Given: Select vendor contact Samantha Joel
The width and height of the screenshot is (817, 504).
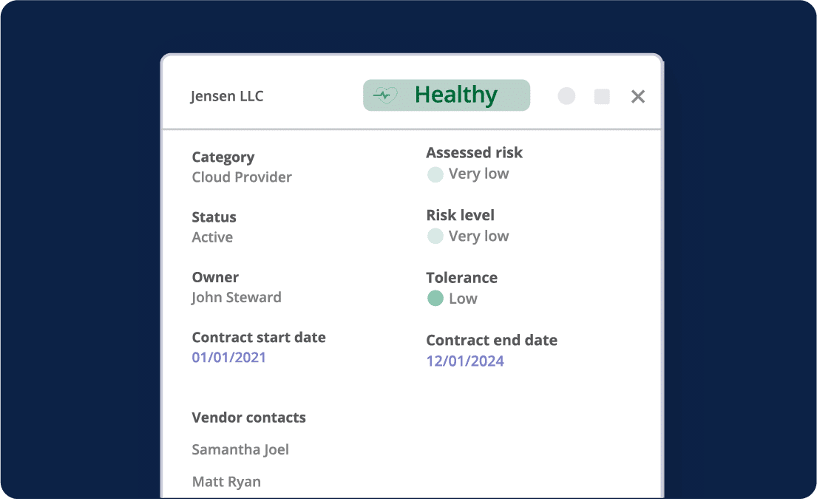Looking at the screenshot, I should pyautogui.click(x=240, y=449).
